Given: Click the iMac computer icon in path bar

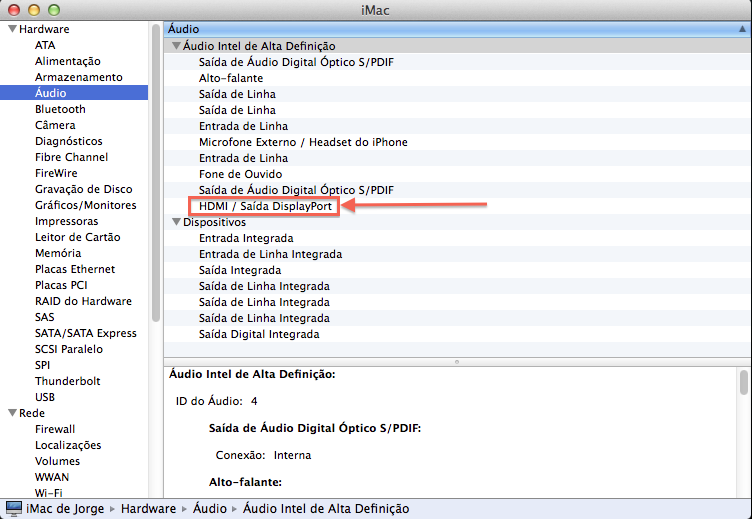Looking at the screenshot, I should point(14,509).
